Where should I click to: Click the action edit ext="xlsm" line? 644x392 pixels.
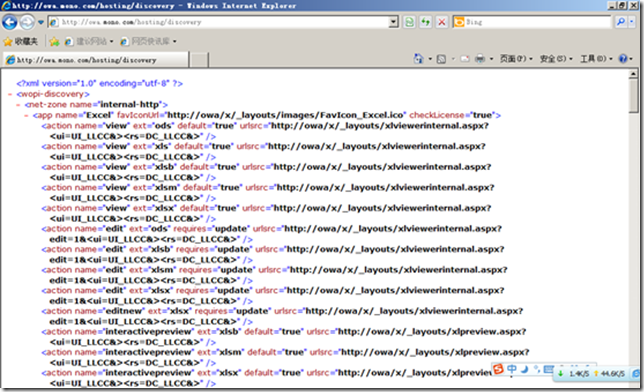(x=274, y=275)
